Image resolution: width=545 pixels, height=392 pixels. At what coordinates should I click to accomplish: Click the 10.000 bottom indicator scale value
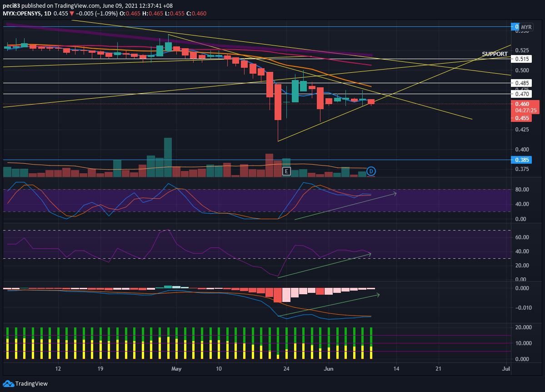[x=523, y=343]
